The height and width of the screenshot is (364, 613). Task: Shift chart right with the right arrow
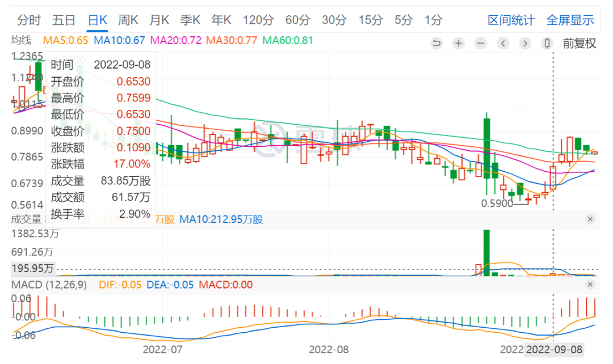(525, 43)
